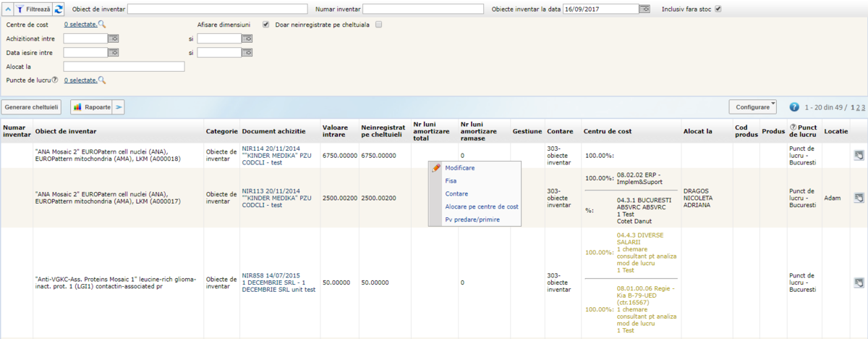Image resolution: width=868 pixels, height=339 pixels.
Task: Click the blue help question mark icon
Action: point(794,107)
